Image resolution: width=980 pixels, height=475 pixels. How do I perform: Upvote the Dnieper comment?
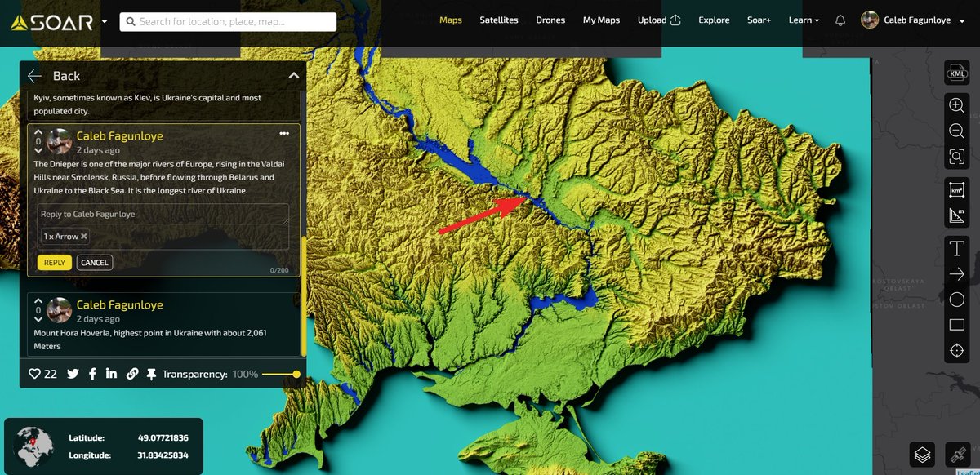point(38,132)
